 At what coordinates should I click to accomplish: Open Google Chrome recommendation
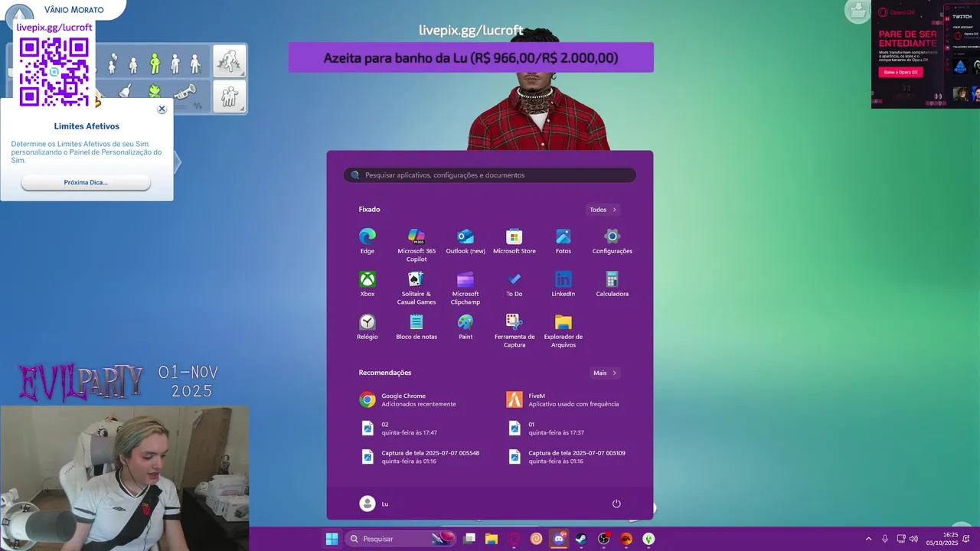pyautogui.click(x=409, y=399)
